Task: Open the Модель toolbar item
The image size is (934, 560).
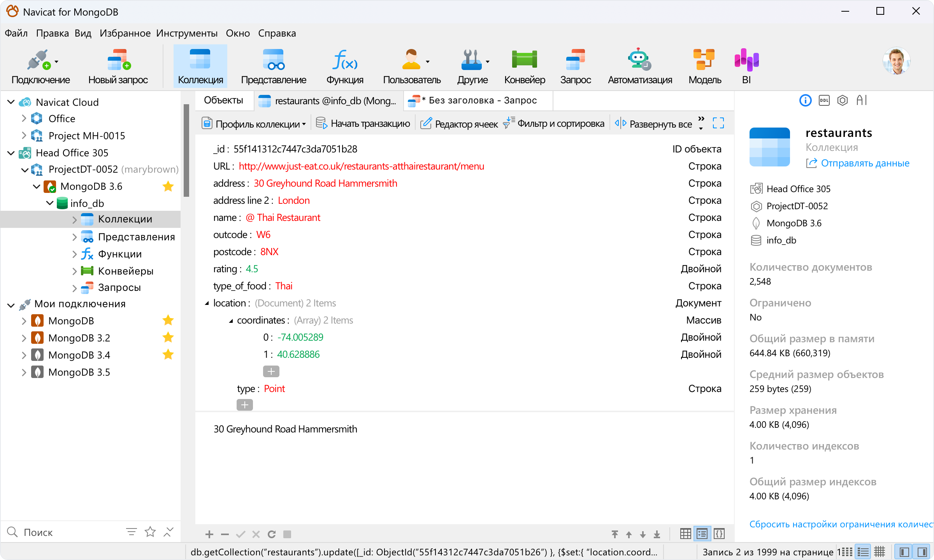Action: point(705,66)
